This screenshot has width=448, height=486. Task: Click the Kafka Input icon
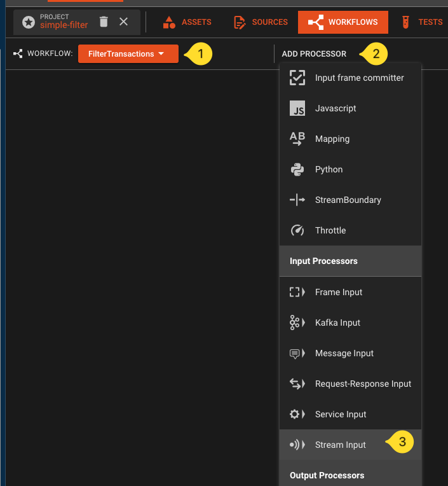click(x=295, y=323)
